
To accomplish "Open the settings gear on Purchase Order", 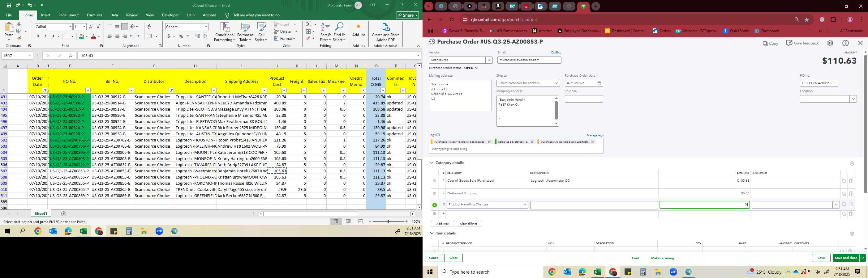I will [x=830, y=43].
